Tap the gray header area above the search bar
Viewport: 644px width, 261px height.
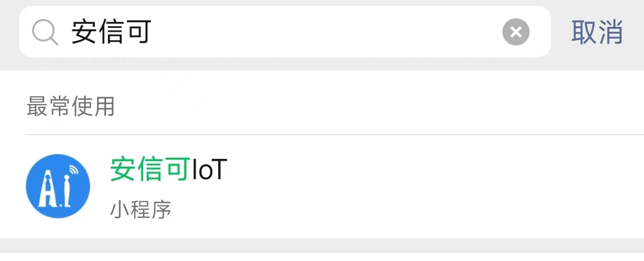point(322,2)
